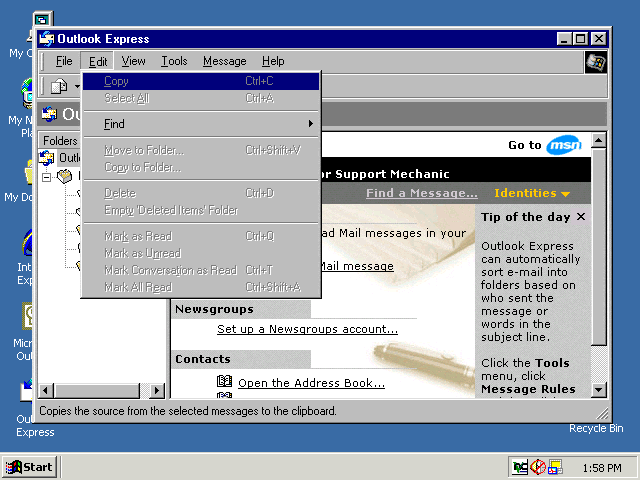Viewport: 640px width, 480px height.
Task: Open the Help menu
Action: tap(273, 61)
